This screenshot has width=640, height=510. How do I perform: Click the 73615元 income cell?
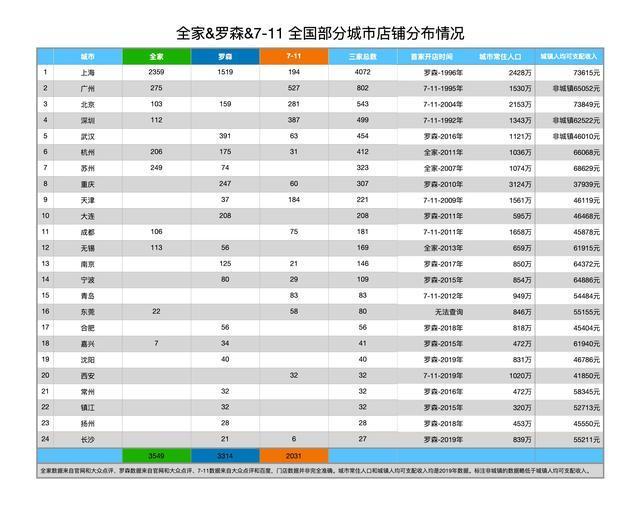[569, 72]
